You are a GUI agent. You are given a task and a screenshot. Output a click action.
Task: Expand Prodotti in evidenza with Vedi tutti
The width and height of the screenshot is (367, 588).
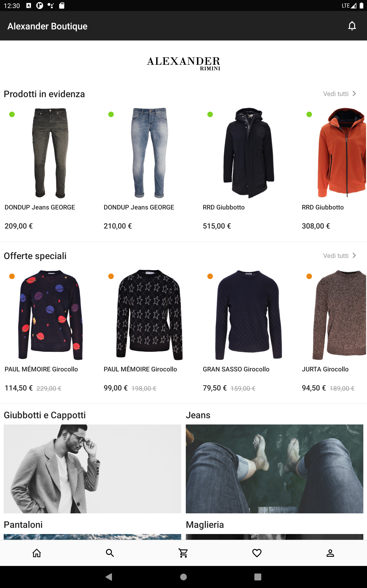pyautogui.click(x=339, y=94)
